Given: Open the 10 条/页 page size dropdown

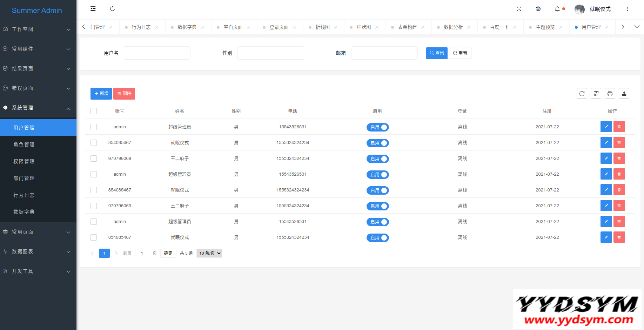Looking at the screenshot, I should coord(209,253).
